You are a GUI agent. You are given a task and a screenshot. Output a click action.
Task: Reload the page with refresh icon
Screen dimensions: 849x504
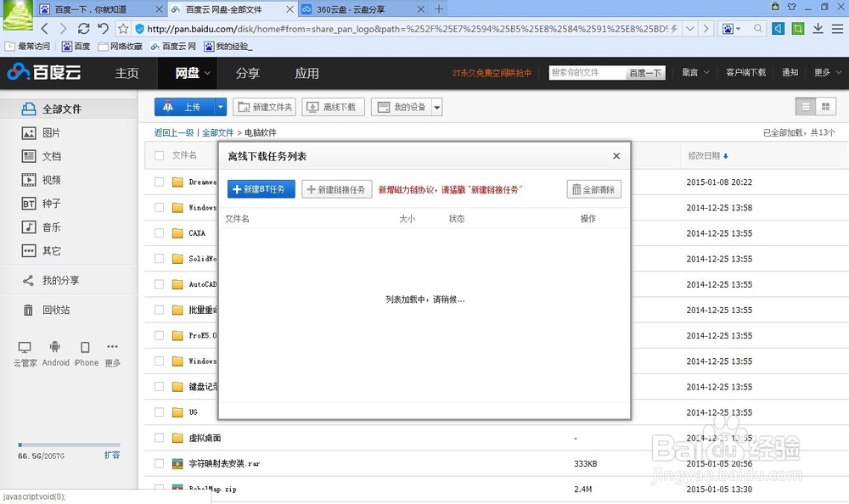tap(83, 29)
